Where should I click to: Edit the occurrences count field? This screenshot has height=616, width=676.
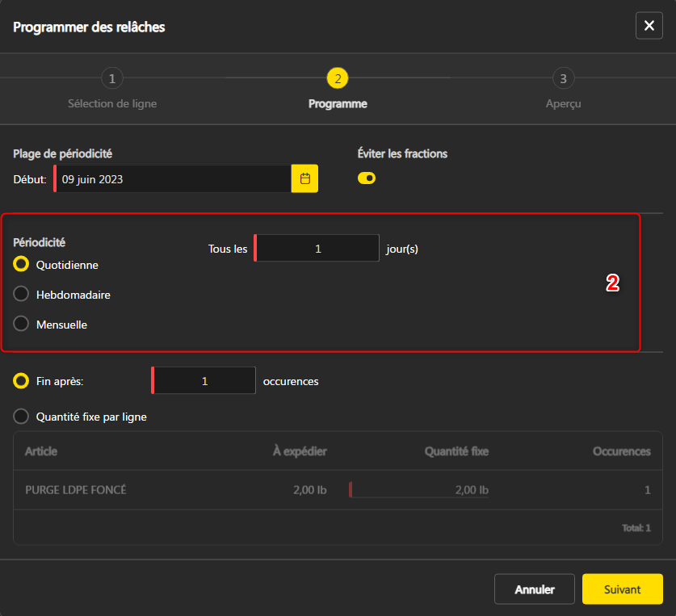coord(204,381)
